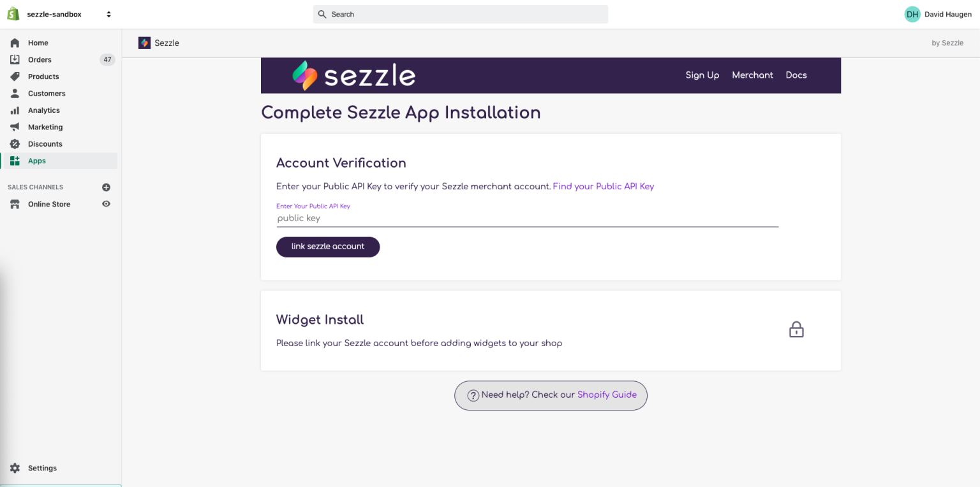This screenshot has width=980, height=487.
Task: Click the Customers person icon
Action: click(15, 93)
